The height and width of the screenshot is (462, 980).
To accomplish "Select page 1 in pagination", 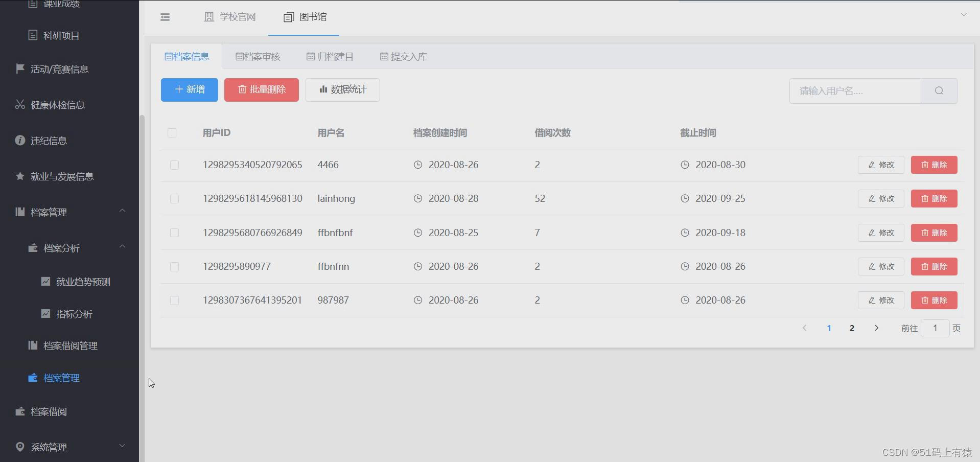I will point(829,328).
